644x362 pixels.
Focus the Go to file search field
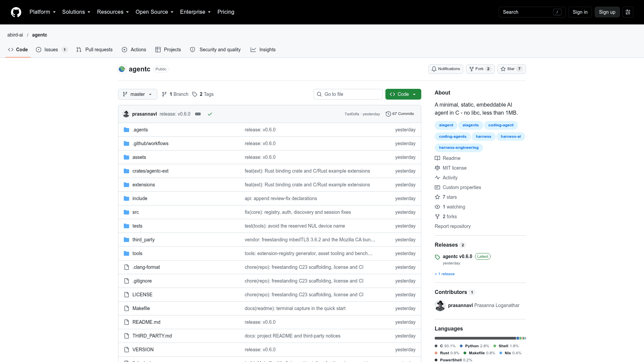point(348,94)
